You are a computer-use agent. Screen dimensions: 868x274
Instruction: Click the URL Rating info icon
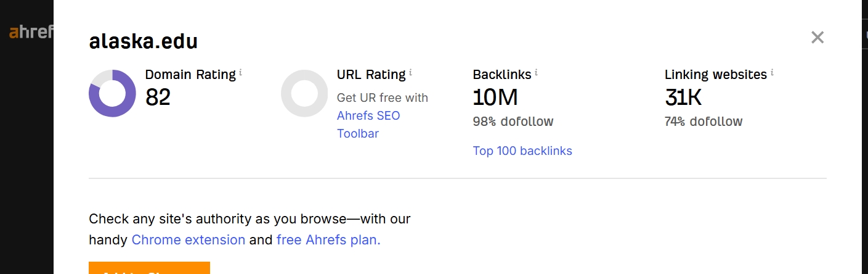pos(410,73)
